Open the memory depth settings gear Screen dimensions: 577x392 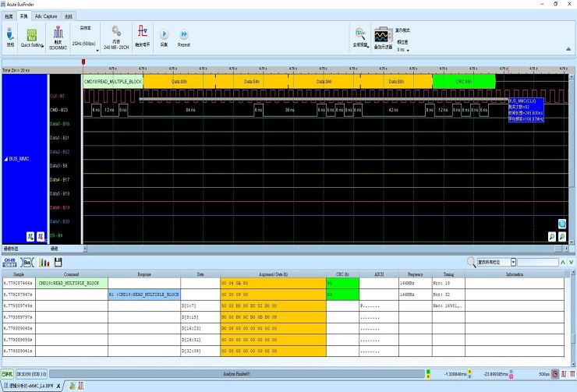[x=116, y=33]
